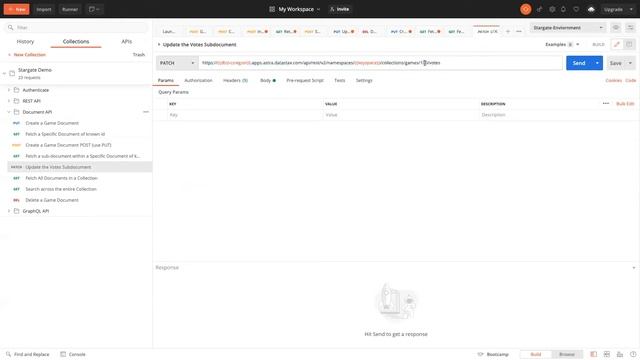Click the orange sync status icon
640x360 pixels.
(526, 9)
